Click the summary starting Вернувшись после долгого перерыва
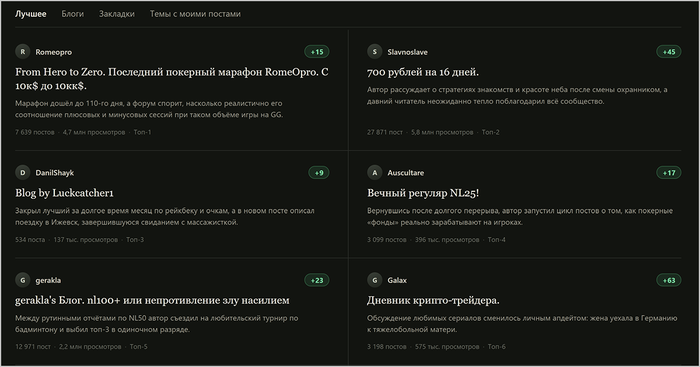700x367 pixels. point(520,217)
